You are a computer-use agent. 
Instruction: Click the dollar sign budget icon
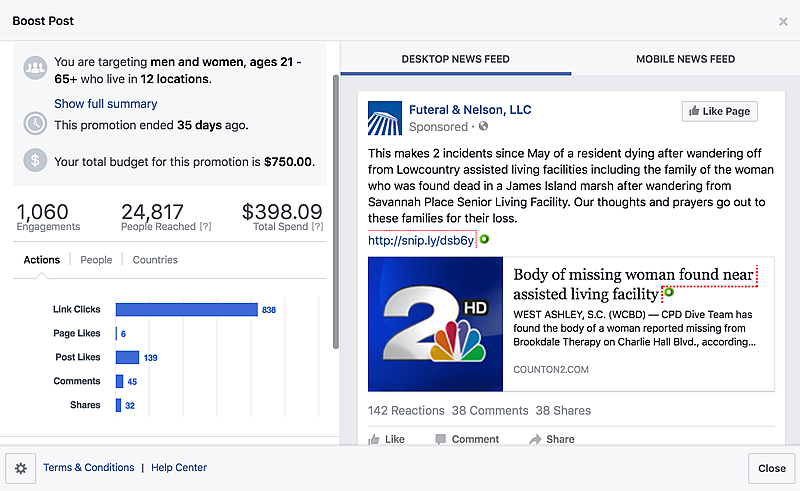(x=36, y=160)
